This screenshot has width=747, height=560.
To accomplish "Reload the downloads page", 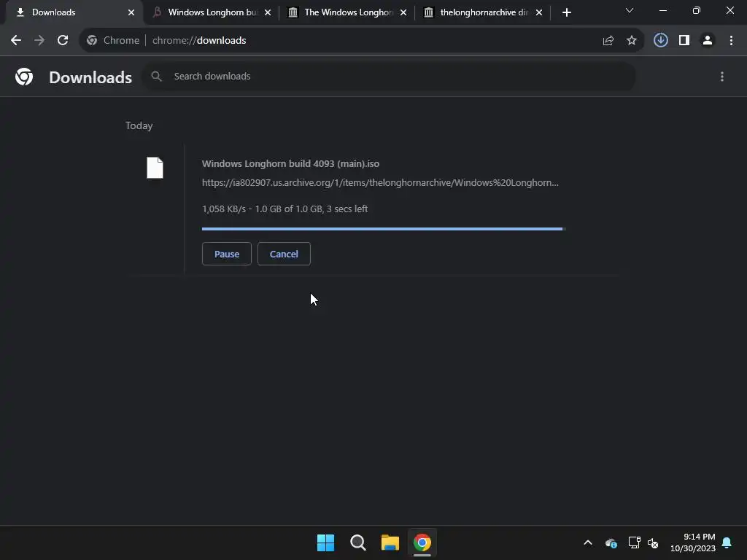I will [63, 41].
